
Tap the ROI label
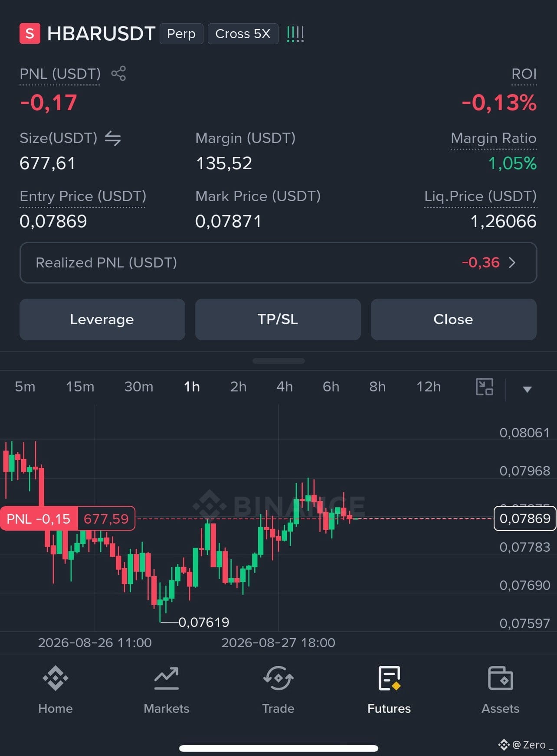click(524, 74)
